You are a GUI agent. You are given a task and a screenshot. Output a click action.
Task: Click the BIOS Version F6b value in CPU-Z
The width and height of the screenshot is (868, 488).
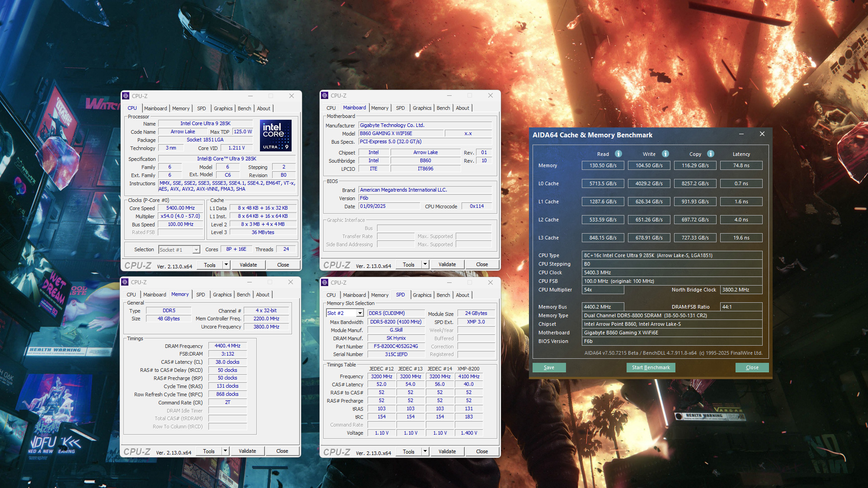(425, 198)
